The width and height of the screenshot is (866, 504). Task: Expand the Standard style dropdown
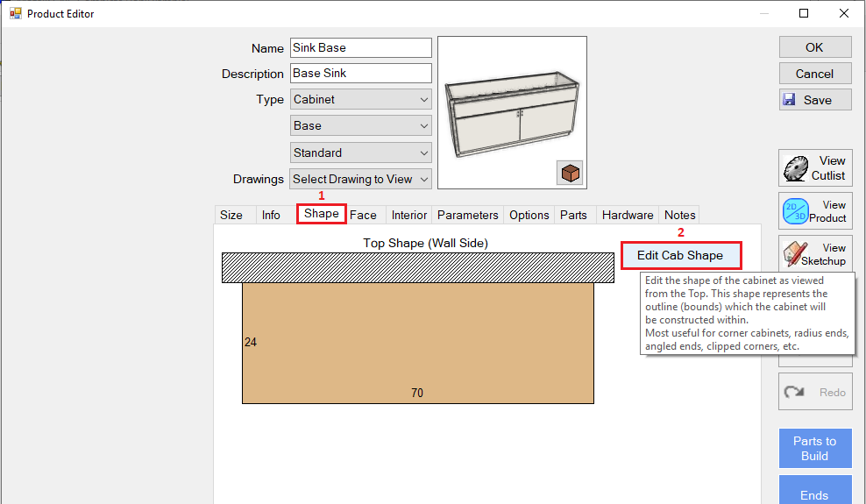[x=360, y=153]
